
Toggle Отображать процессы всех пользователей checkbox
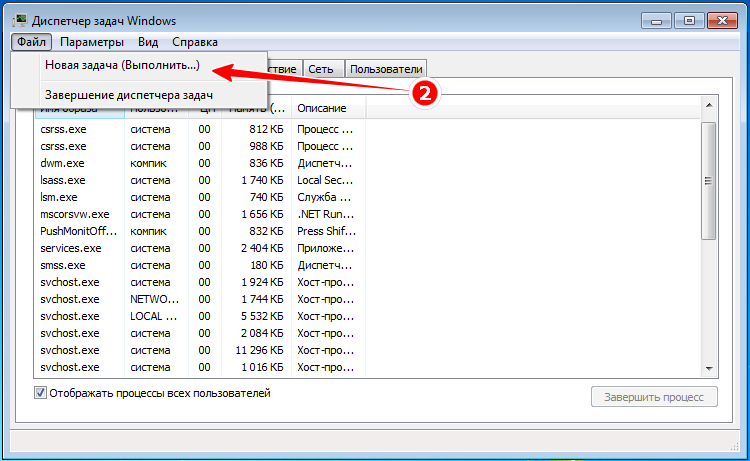click(x=40, y=393)
